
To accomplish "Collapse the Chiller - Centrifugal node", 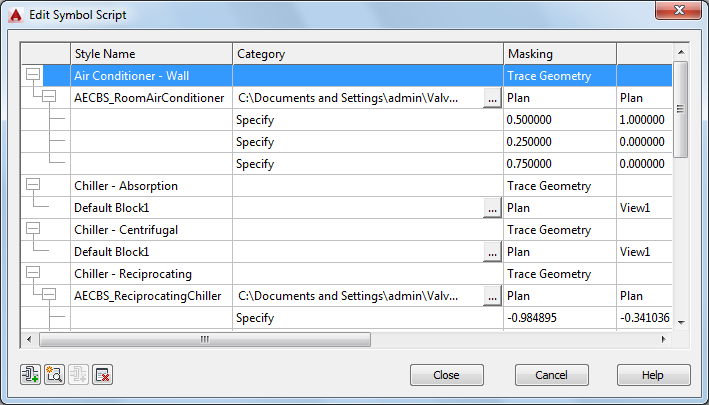I will click(x=34, y=229).
